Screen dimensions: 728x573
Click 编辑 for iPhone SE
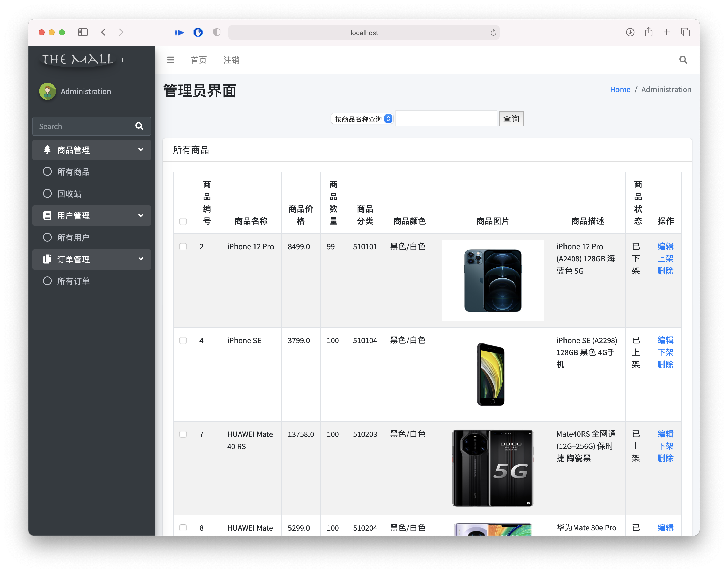tap(665, 340)
